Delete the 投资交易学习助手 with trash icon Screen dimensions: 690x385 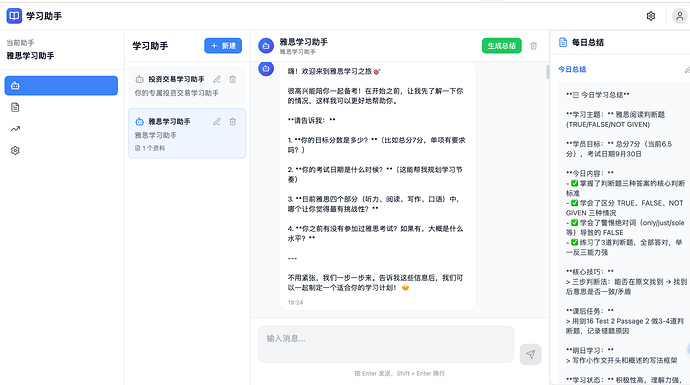233,79
